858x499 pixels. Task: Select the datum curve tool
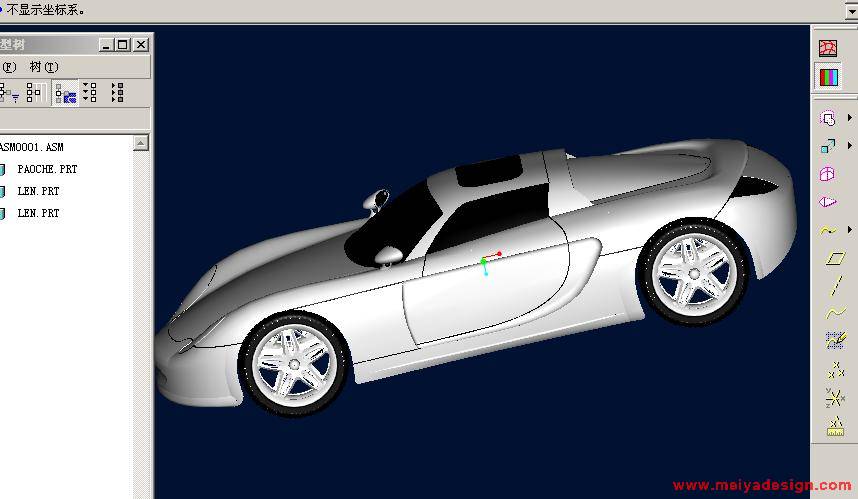point(836,312)
